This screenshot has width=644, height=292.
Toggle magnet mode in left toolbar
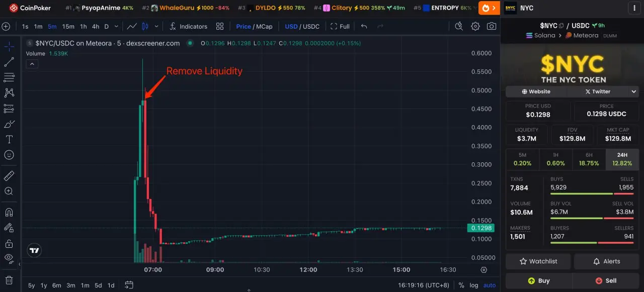(9, 212)
